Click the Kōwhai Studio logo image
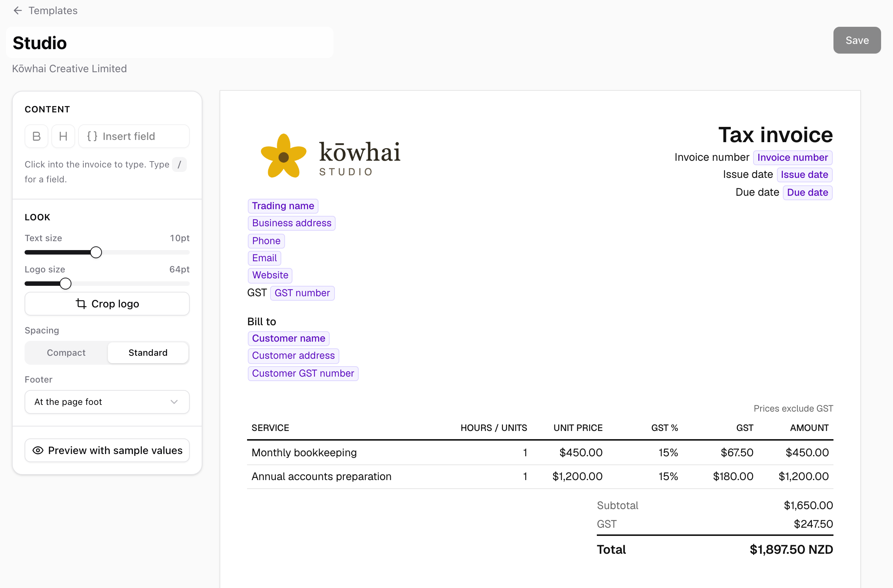 point(330,156)
